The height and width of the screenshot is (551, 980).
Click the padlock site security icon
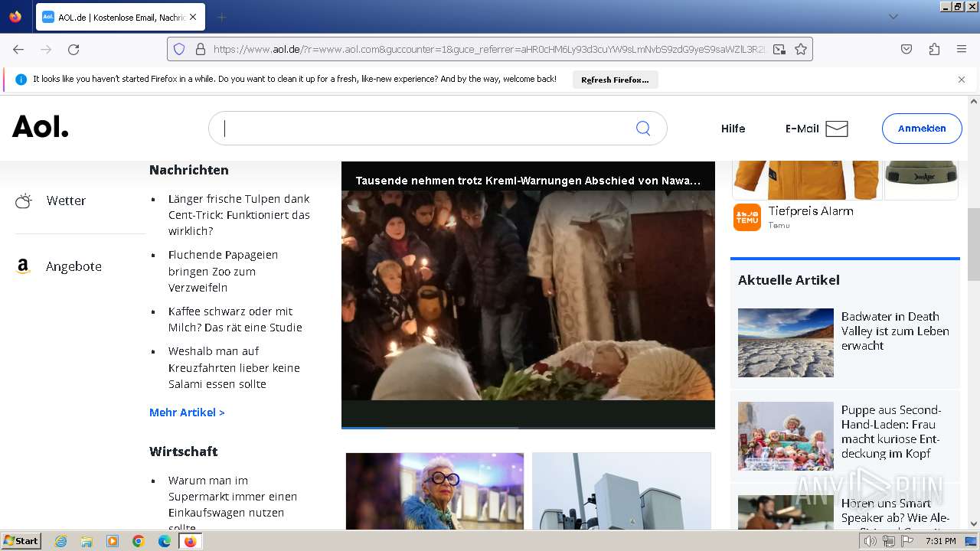[201, 49]
